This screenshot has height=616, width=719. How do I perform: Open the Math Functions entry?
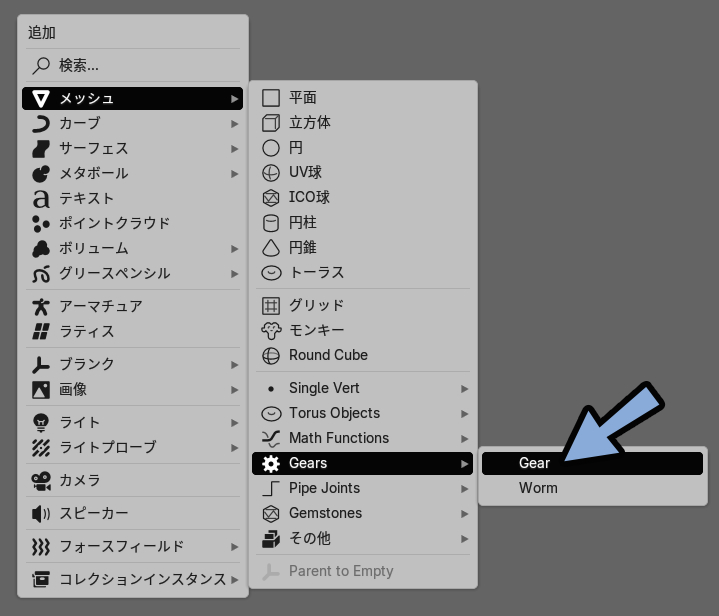tap(362, 438)
